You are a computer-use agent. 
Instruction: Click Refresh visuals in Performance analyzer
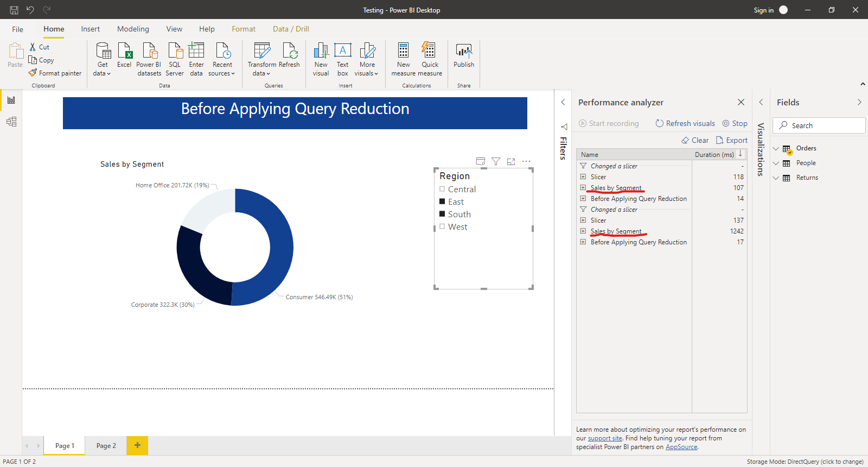click(x=685, y=123)
